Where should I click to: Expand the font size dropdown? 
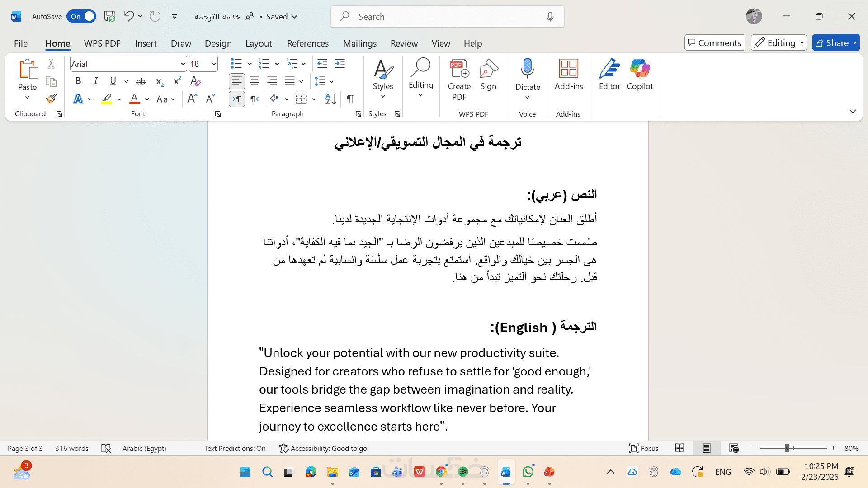(213, 64)
